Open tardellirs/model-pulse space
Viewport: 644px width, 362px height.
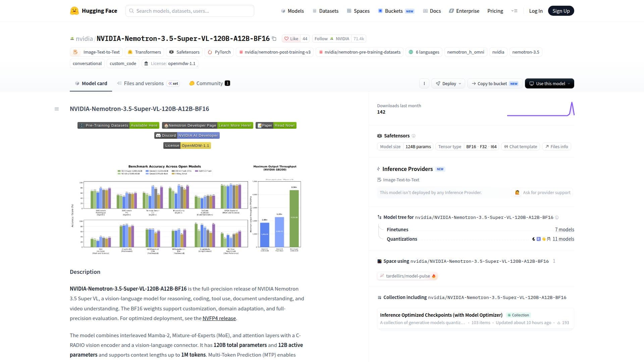click(408, 276)
